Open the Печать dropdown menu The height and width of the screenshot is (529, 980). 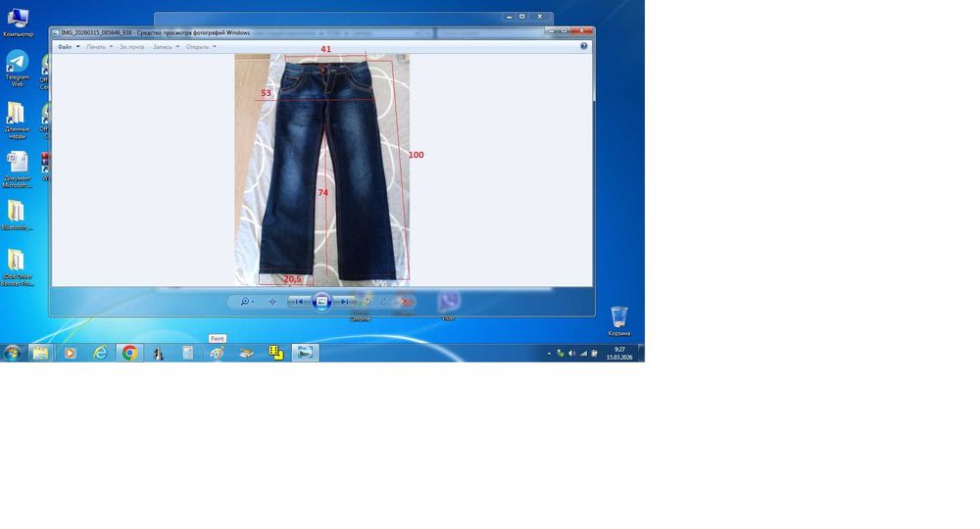99,47
